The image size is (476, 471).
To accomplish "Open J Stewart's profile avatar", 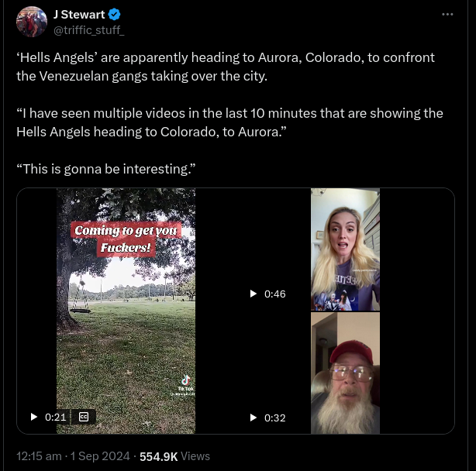I will [x=32, y=22].
